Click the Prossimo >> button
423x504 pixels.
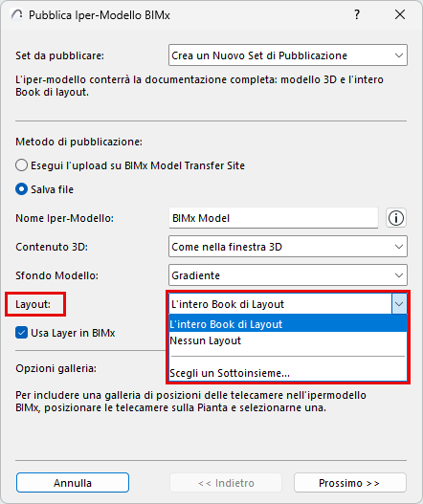coord(350,482)
